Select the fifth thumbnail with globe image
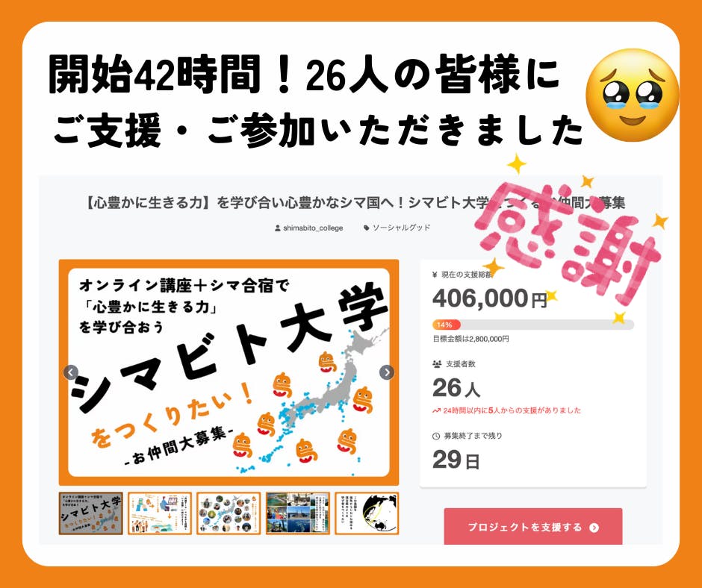This screenshot has height=588, width=702. [367, 513]
